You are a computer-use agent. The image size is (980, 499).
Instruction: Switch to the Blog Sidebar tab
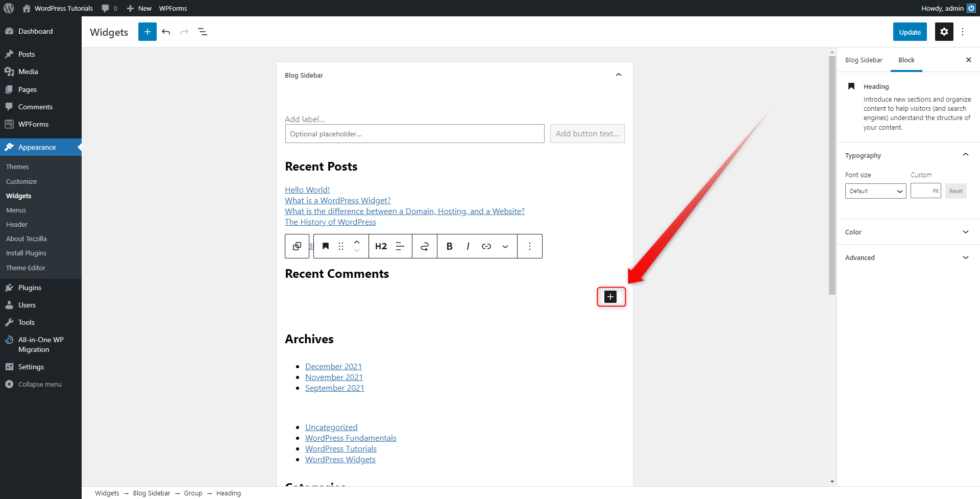864,60
